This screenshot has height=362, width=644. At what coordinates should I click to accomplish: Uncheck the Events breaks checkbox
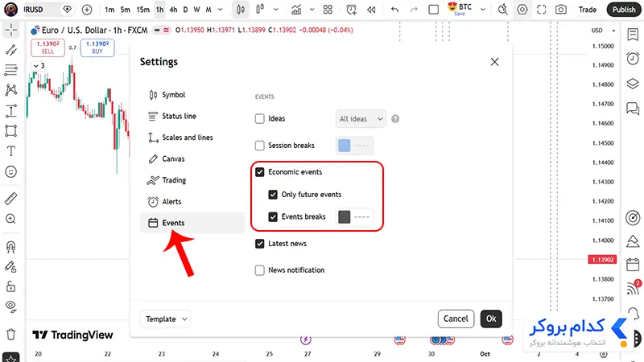point(273,216)
